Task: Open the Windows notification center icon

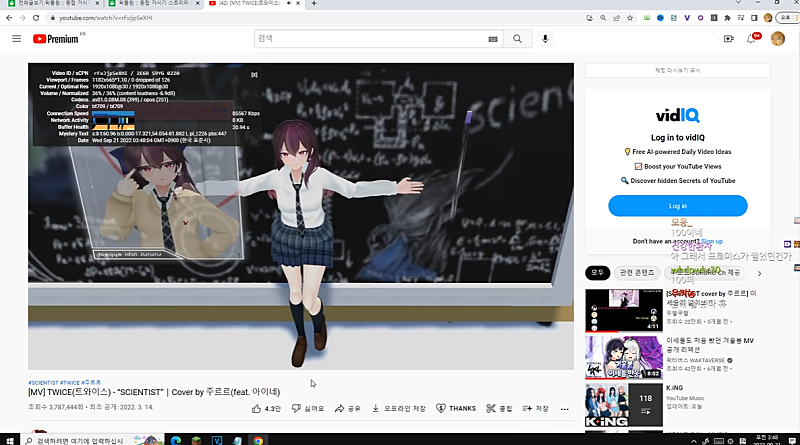Action: [792, 441]
